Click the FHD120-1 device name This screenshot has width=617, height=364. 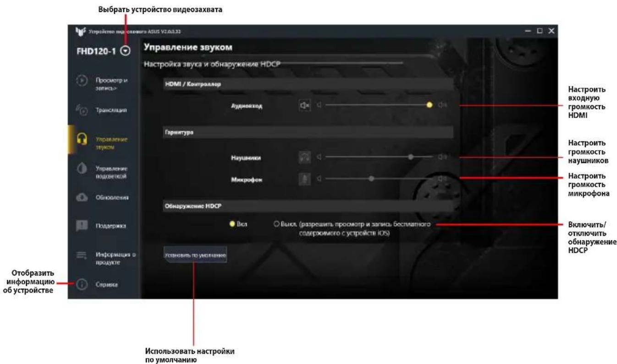point(96,51)
